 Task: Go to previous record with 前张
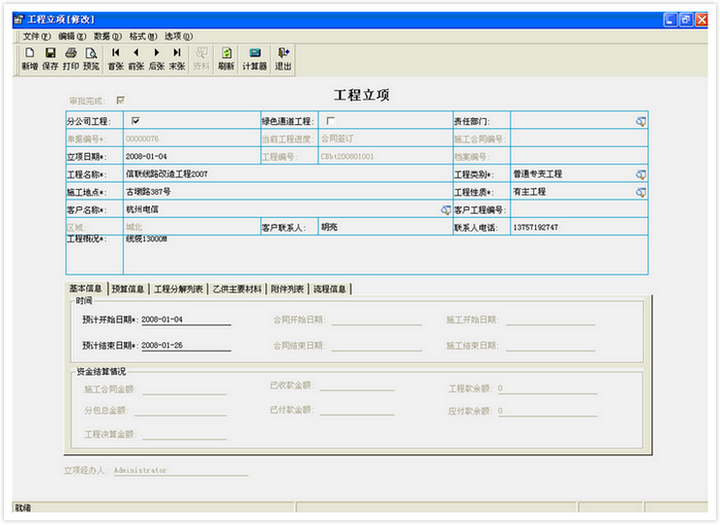coord(136,59)
